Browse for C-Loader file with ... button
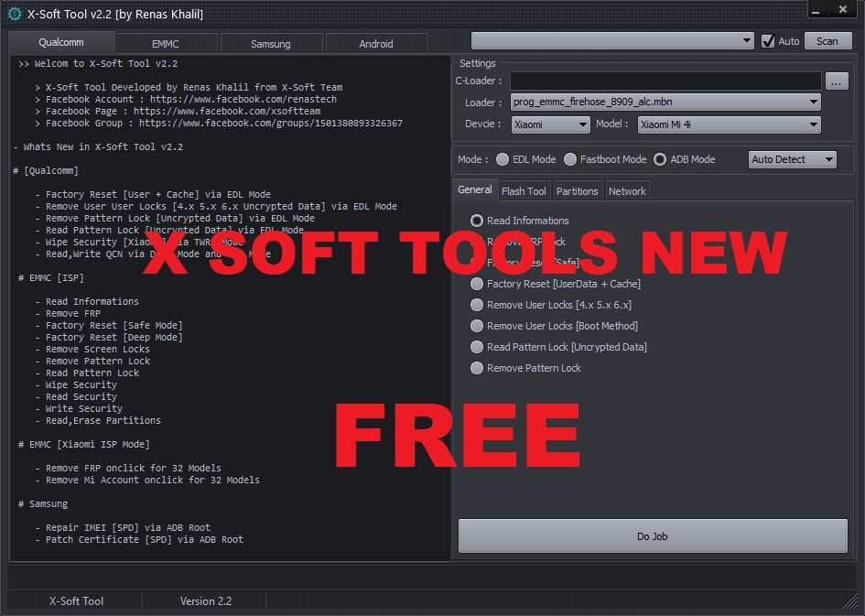The width and height of the screenshot is (865, 616). (x=837, y=81)
